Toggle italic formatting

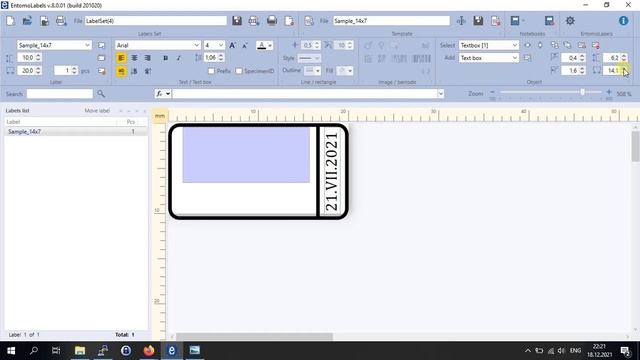tap(179, 58)
